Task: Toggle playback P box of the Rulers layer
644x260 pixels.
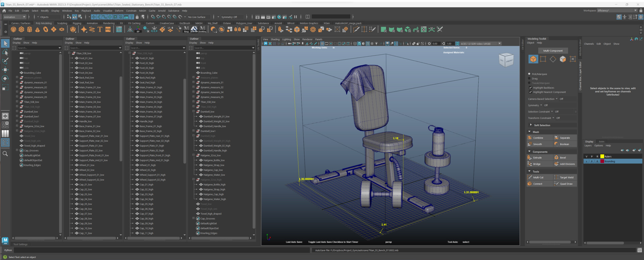Action: 592,156
